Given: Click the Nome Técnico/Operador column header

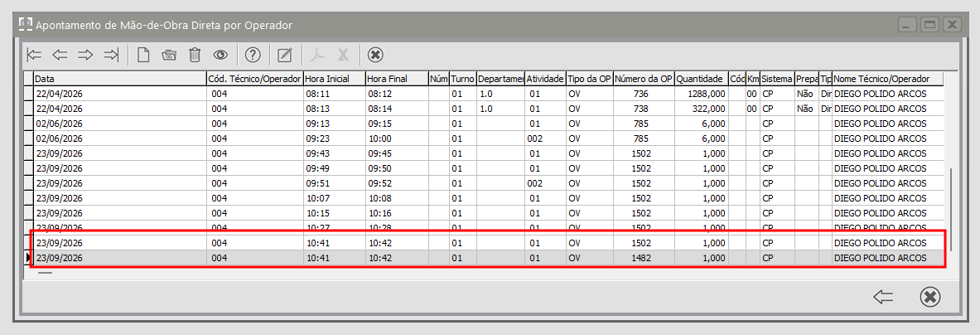Looking at the screenshot, I should (887, 79).
